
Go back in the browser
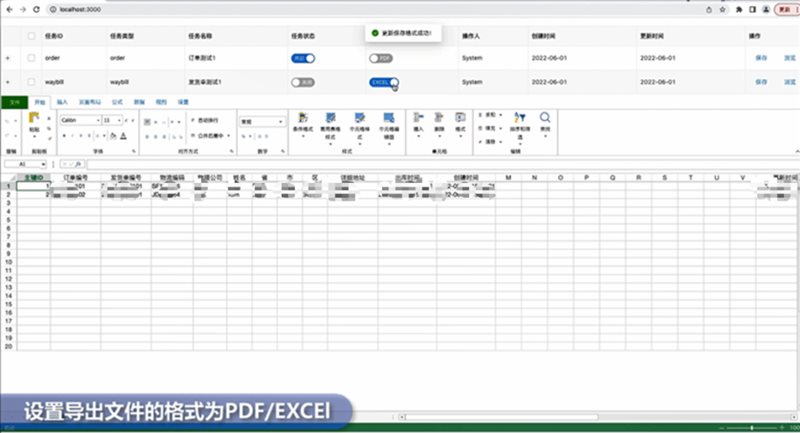click(9, 9)
